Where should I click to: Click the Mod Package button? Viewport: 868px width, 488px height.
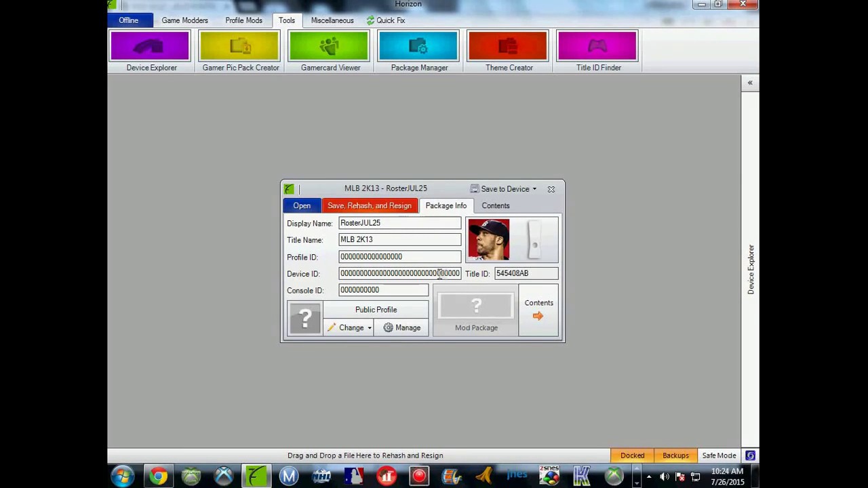click(476, 310)
